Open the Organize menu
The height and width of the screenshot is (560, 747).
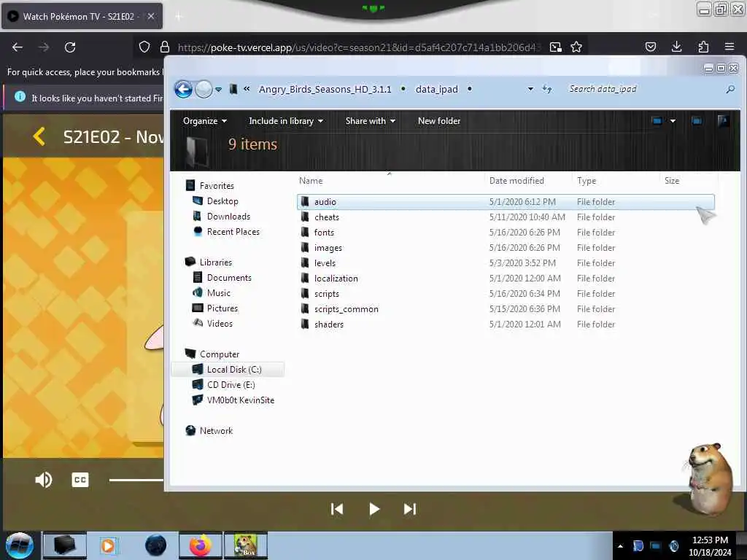(205, 121)
